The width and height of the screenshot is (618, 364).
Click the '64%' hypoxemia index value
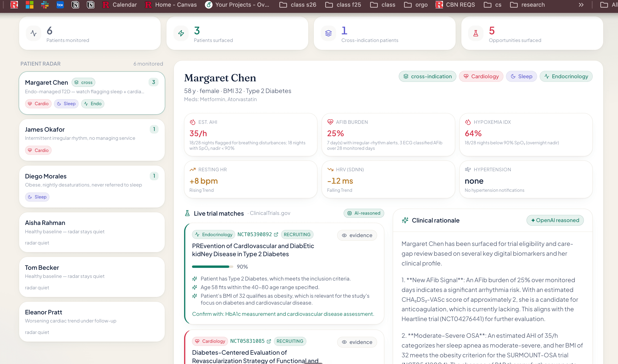tap(473, 133)
